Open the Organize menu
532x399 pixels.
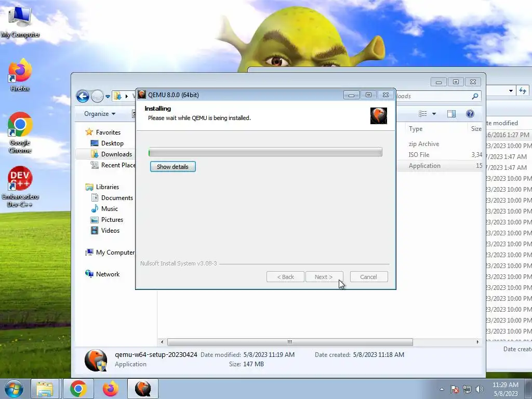click(100, 114)
